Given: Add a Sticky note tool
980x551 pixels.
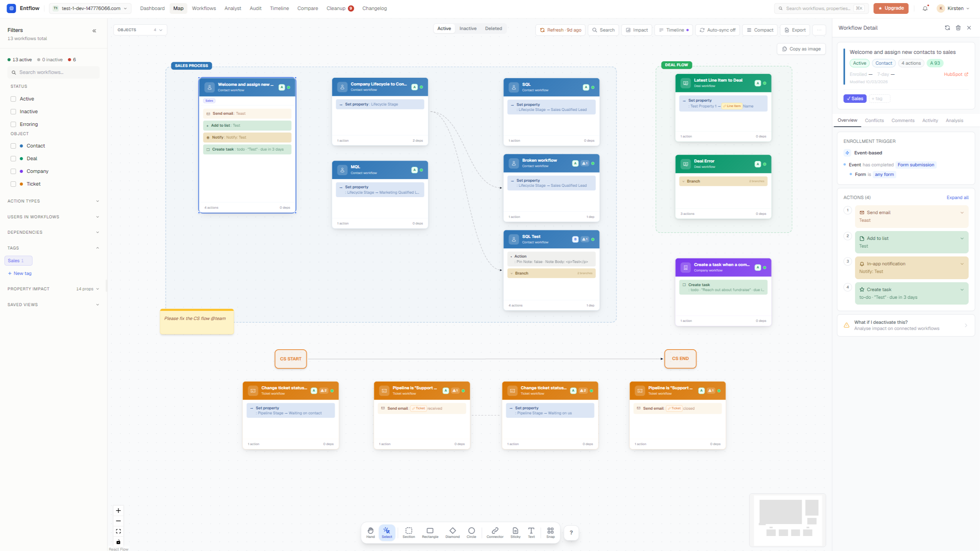Looking at the screenshot, I should coord(515,533).
